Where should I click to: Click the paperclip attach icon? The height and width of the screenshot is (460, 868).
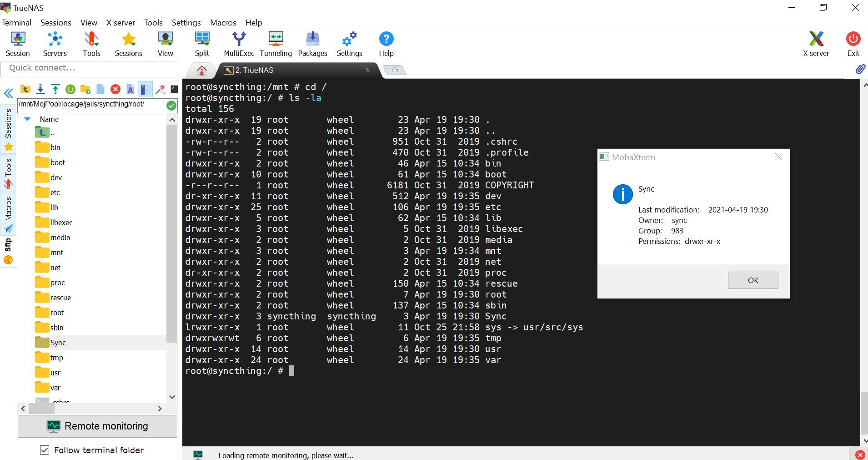point(860,69)
